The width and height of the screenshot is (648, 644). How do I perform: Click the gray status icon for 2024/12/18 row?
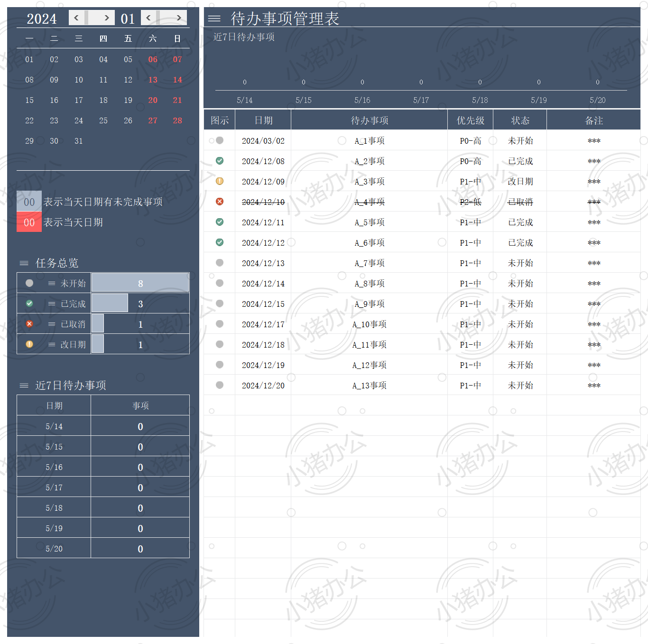(x=220, y=344)
